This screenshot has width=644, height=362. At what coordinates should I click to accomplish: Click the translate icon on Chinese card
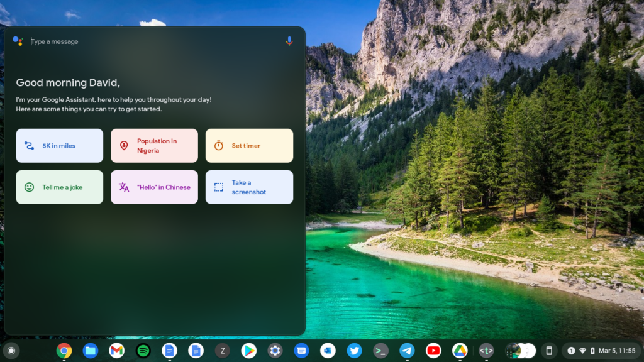pyautogui.click(x=124, y=187)
